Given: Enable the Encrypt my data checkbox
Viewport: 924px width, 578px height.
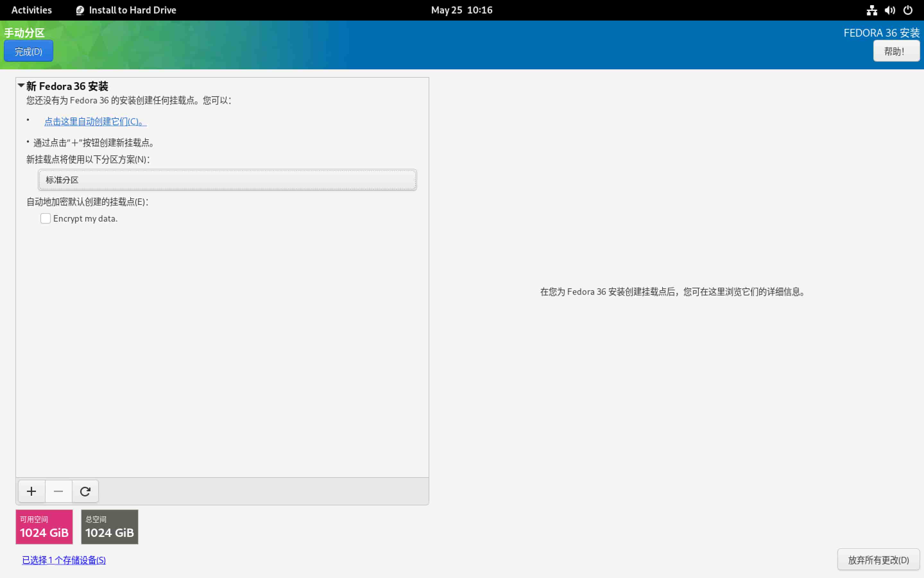Looking at the screenshot, I should point(46,218).
